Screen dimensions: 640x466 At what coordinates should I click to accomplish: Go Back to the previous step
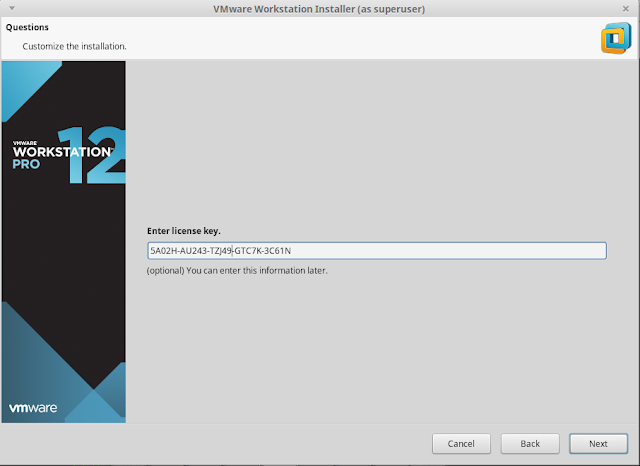[530, 444]
